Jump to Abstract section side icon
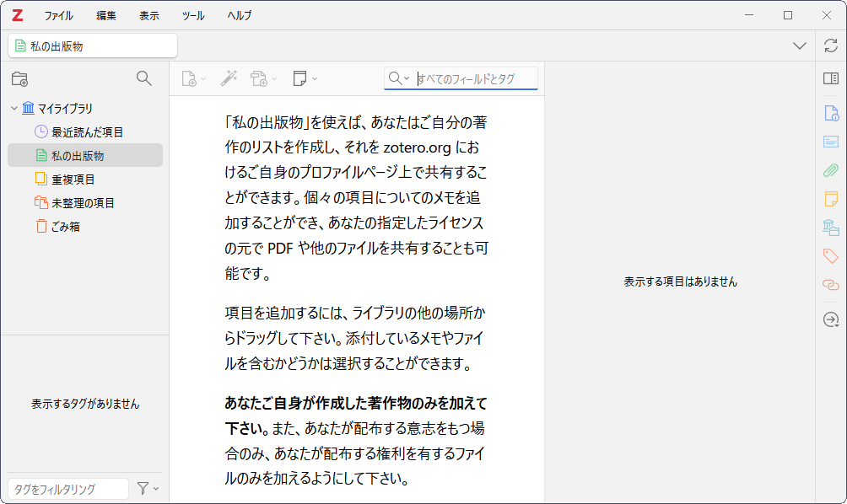 coord(831,142)
